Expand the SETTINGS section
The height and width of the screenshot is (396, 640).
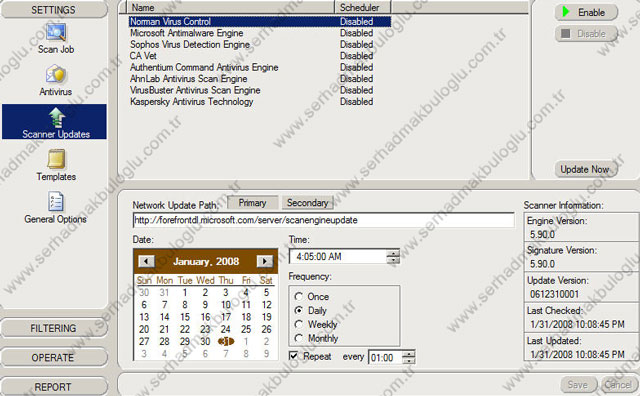click(x=54, y=10)
